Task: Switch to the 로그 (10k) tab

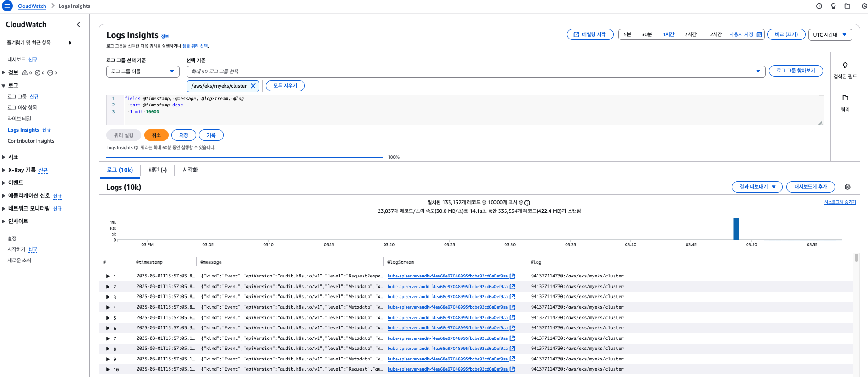Action: tap(120, 170)
